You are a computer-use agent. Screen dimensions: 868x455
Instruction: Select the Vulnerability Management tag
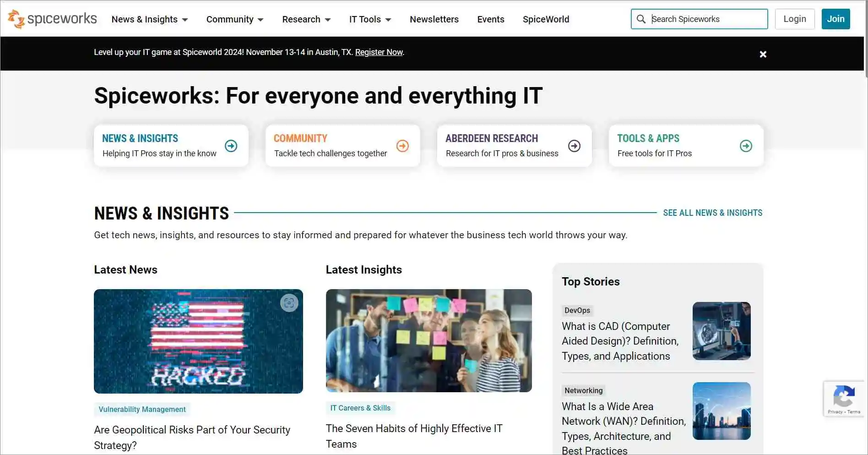[142, 409]
